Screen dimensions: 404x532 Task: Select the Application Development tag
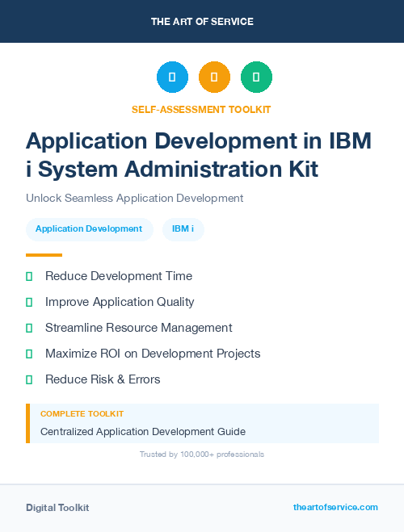click(x=90, y=229)
